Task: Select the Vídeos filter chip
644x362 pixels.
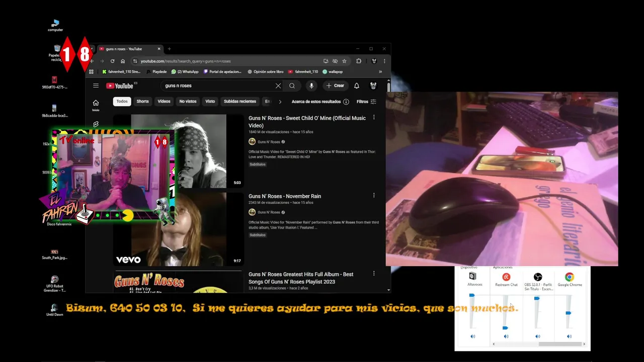Action: tap(164, 102)
